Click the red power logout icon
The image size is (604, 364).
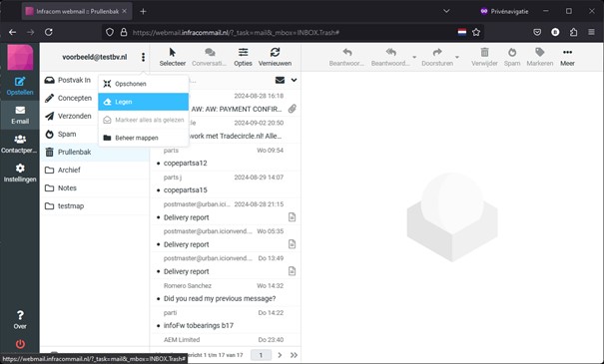click(20, 344)
